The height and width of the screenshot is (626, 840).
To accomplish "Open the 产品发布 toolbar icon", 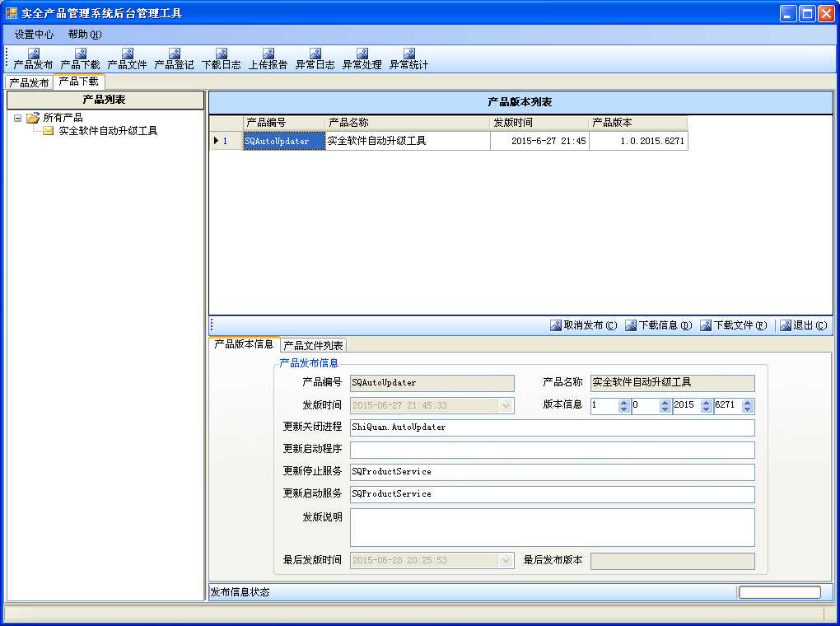I will coord(33,59).
